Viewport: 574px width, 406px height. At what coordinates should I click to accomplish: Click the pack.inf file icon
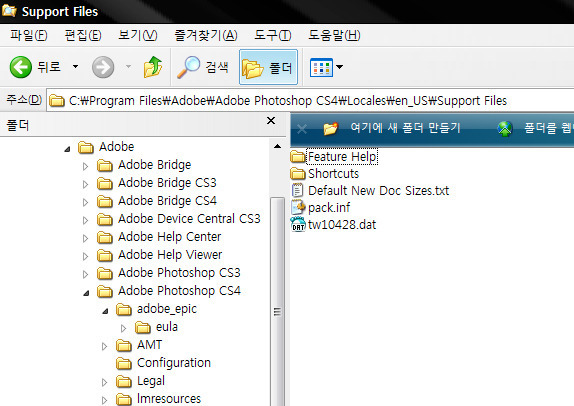point(298,207)
